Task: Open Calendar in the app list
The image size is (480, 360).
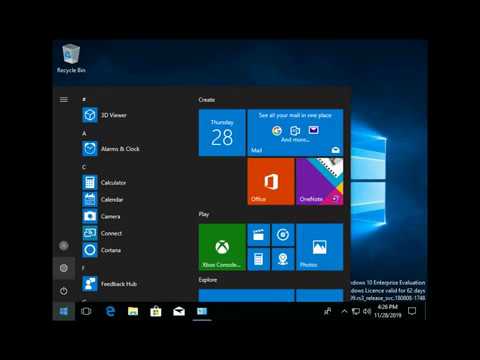Action: (133, 199)
